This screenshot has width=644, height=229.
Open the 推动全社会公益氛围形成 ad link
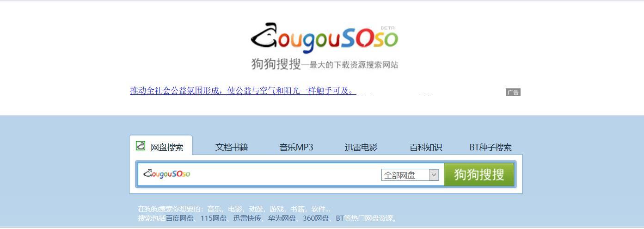click(x=242, y=91)
